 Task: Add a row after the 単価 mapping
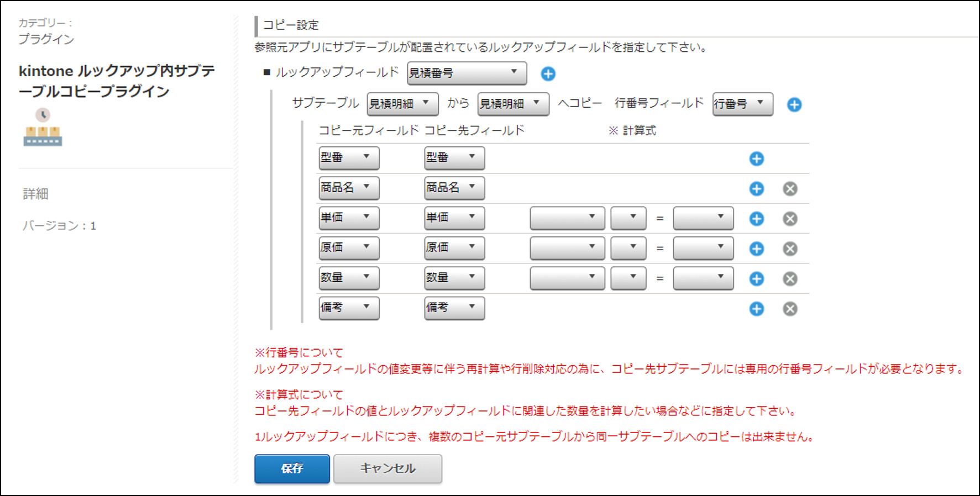pos(756,219)
